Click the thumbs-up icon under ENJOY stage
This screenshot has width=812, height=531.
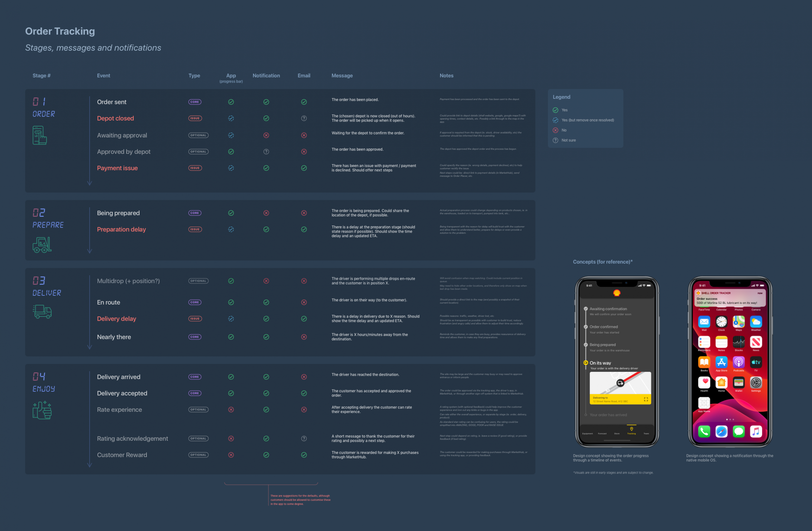pyautogui.click(x=42, y=410)
